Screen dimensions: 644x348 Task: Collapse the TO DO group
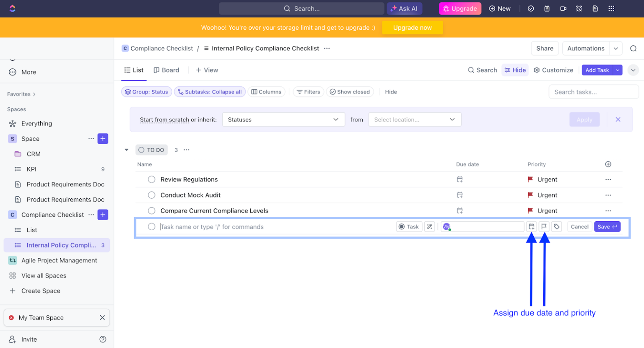tap(127, 150)
